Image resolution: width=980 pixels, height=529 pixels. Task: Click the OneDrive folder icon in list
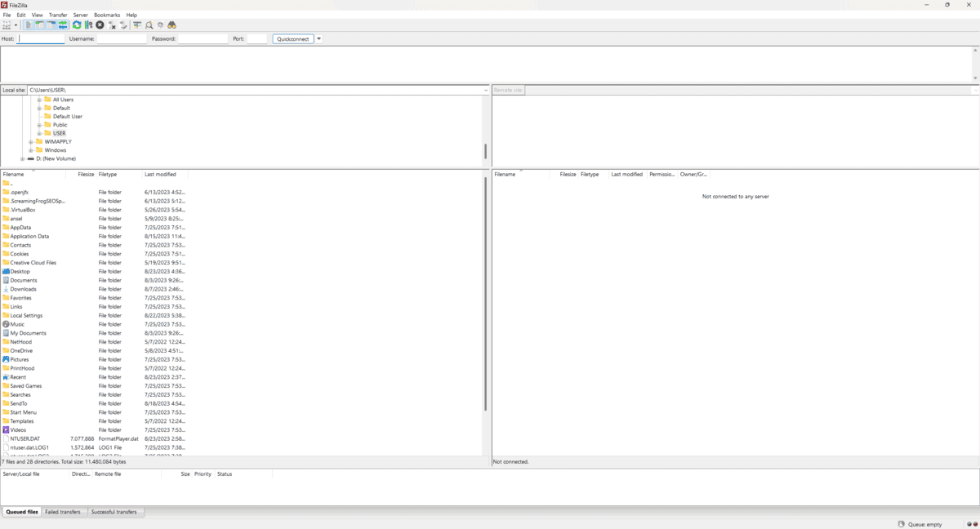[6, 351]
